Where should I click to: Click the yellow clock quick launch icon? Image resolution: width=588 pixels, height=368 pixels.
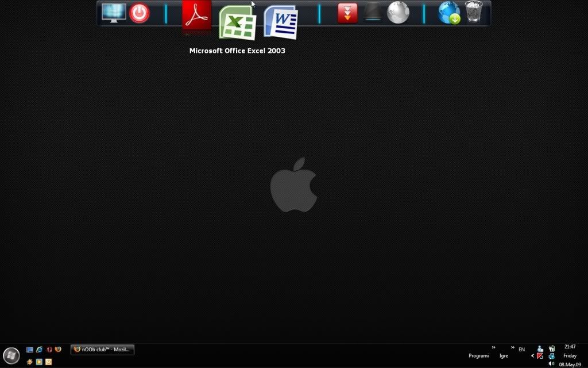pos(48,362)
